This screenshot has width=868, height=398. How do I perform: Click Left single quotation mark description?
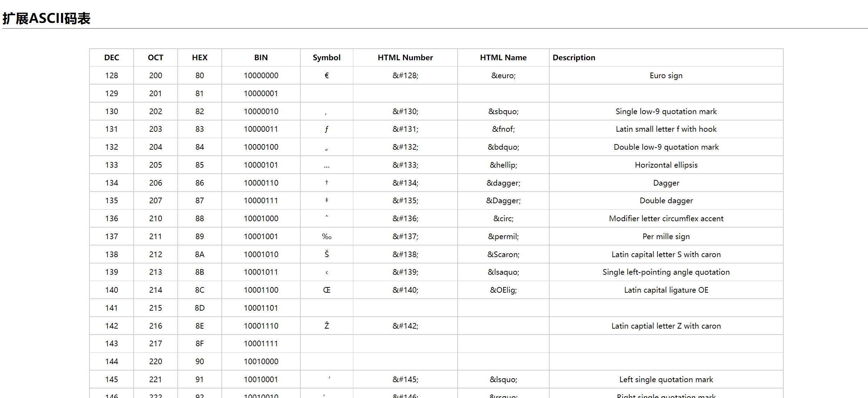click(666, 379)
